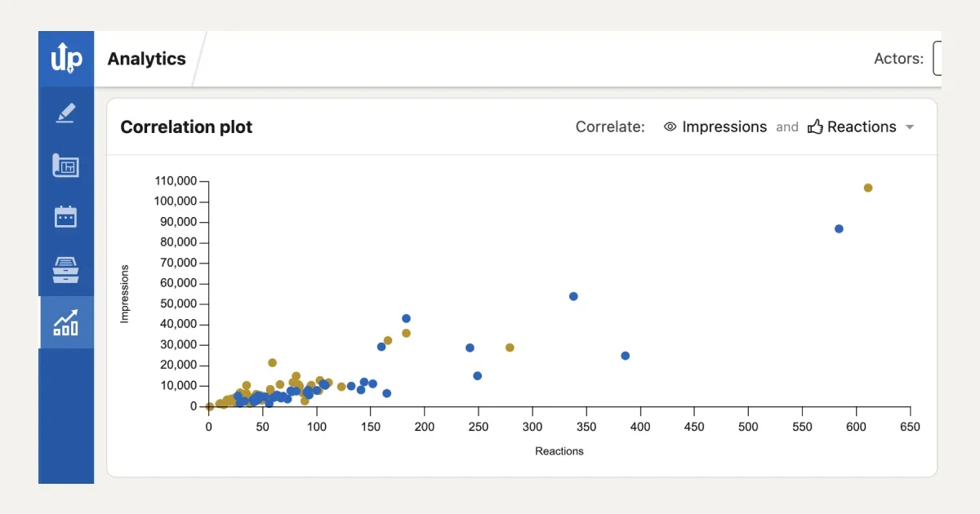The width and height of the screenshot is (980, 514).
Task: Click the Analytics header label
Action: [147, 59]
